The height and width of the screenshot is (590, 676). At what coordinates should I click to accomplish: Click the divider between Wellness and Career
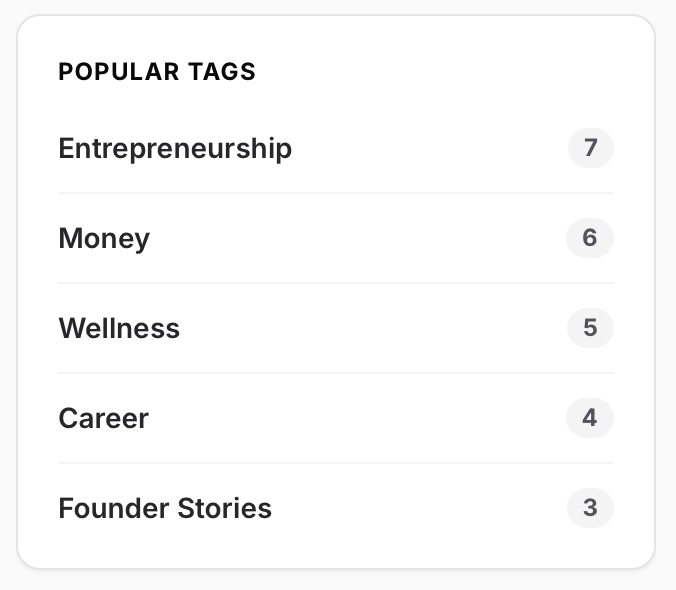point(336,373)
